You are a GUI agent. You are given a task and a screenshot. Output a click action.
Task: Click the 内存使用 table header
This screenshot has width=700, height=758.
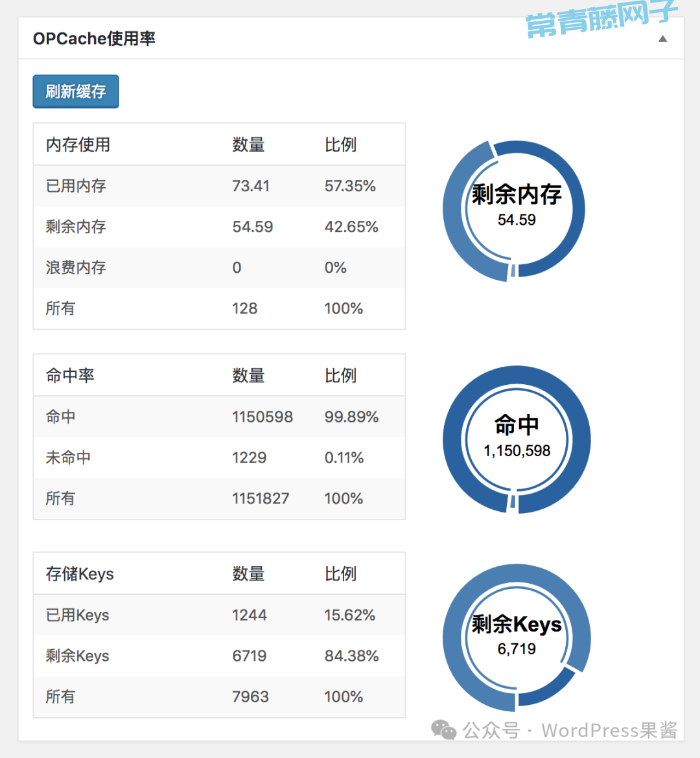78,144
